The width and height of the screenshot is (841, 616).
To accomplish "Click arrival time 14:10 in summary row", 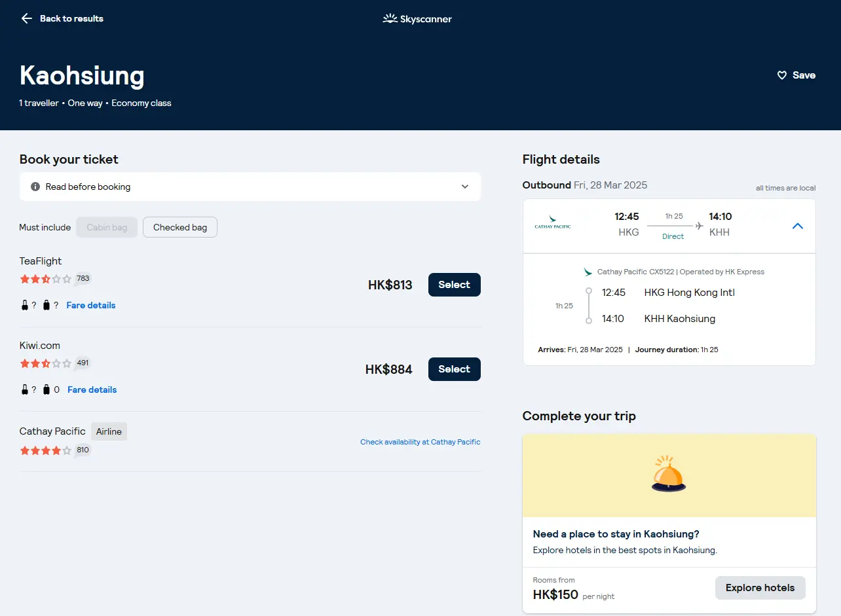I will coord(720,217).
